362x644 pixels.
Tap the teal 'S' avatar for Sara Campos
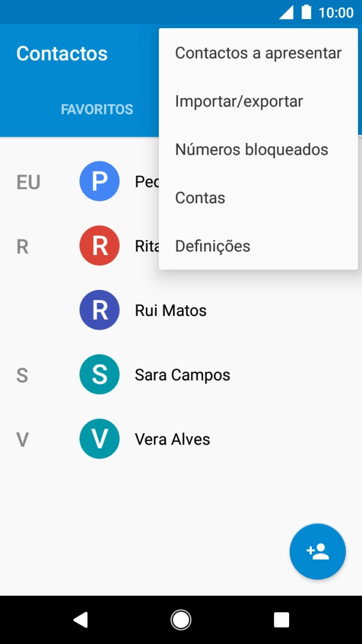(x=99, y=375)
